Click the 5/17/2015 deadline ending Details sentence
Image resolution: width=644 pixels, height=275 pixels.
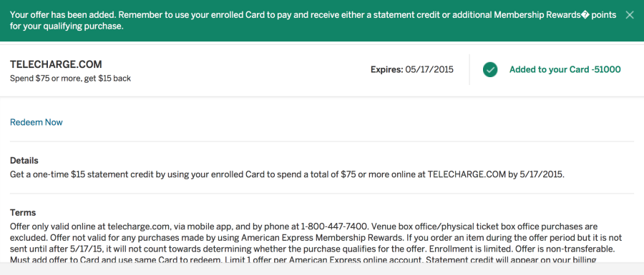point(542,174)
